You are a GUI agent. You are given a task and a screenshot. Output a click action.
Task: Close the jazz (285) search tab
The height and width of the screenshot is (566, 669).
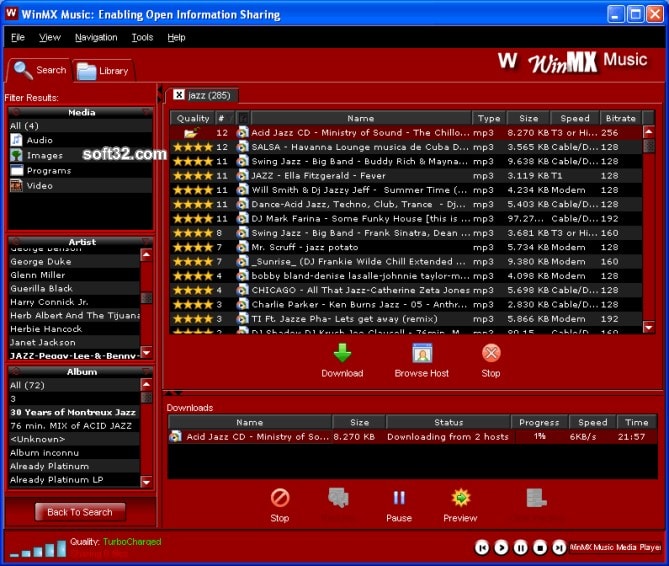pos(179,95)
